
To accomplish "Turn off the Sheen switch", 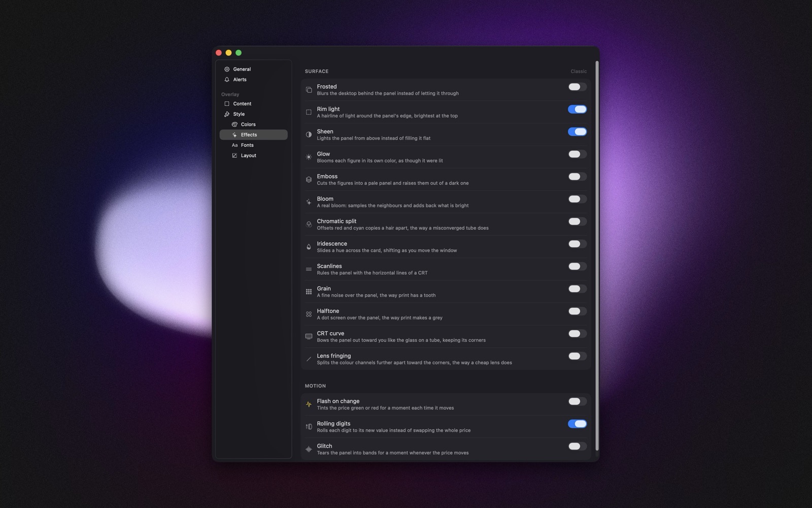I will coord(577,132).
